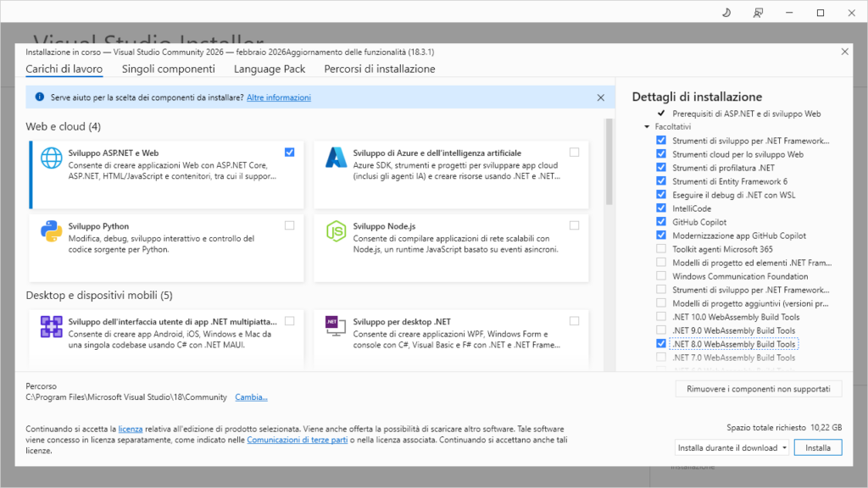The height and width of the screenshot is (488, 868).
Task: Collapse the Facoltativi section
Action: click(x=647, y=126)
